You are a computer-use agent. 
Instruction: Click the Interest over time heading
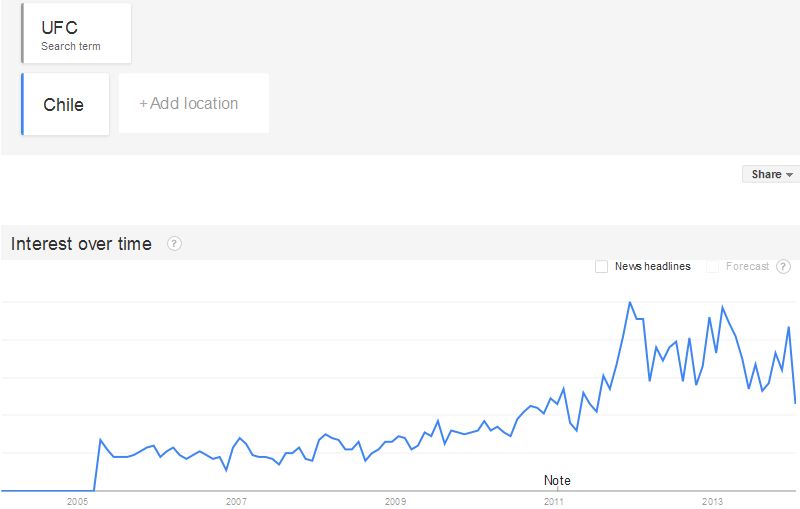[x=81, y=244]
